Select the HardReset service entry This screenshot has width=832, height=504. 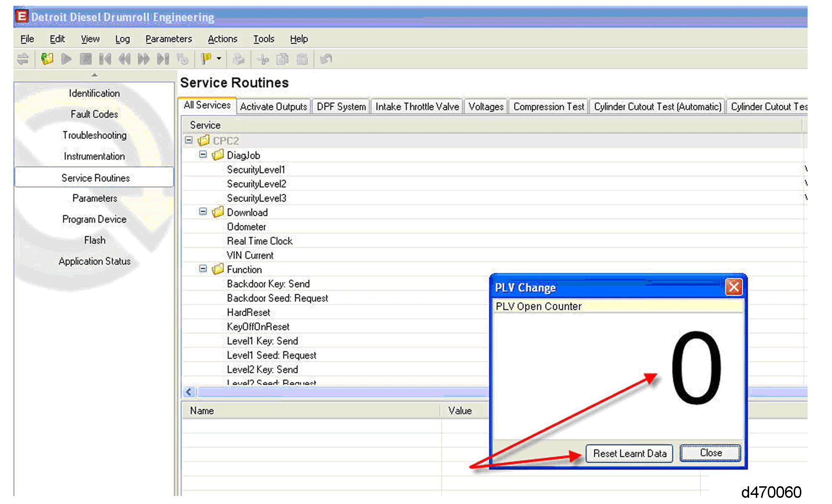coord(248,312)
